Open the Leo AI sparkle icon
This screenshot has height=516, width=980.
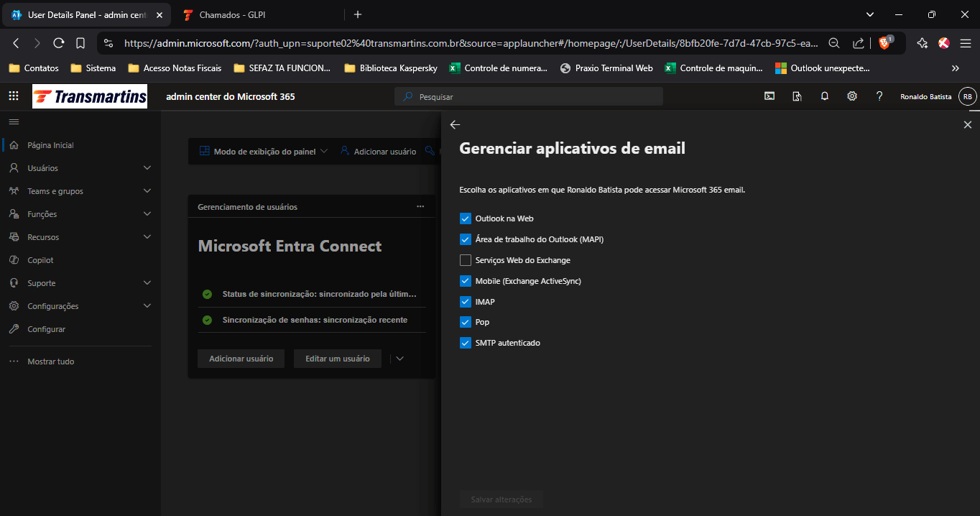(x=922, y=43)
